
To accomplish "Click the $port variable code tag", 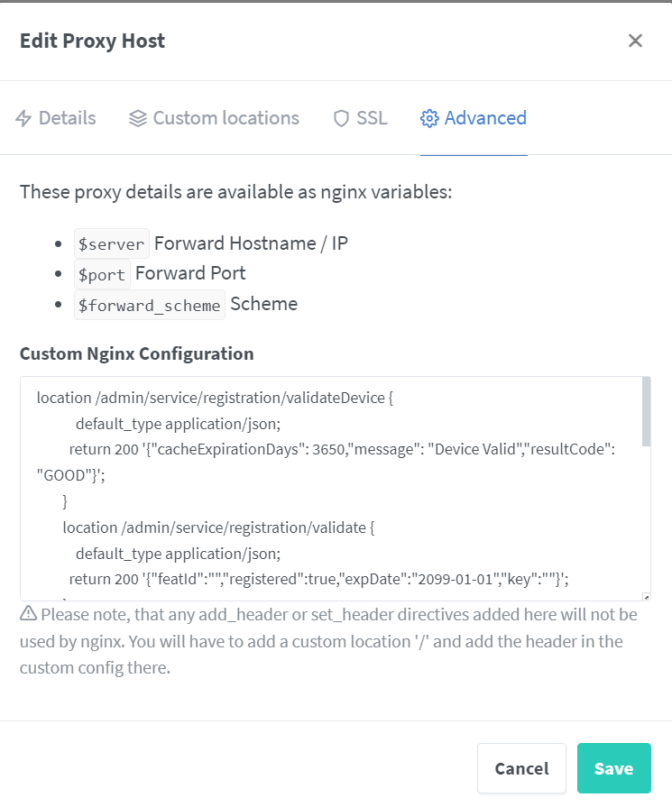I will (102, 274).
